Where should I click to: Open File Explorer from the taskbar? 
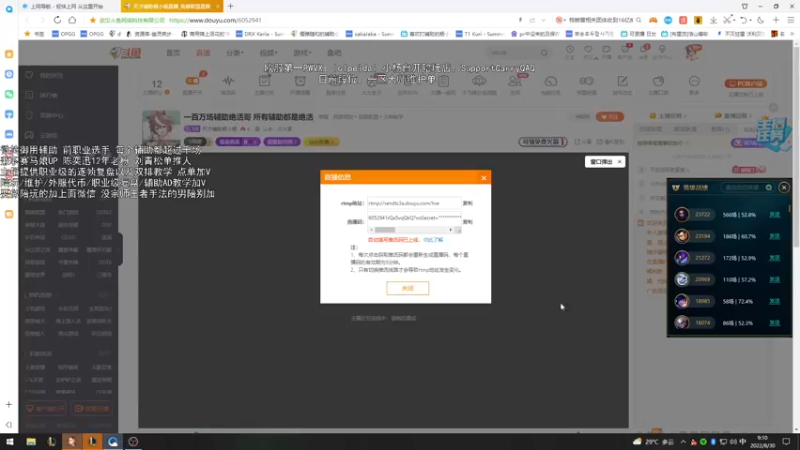coord(31,441)
